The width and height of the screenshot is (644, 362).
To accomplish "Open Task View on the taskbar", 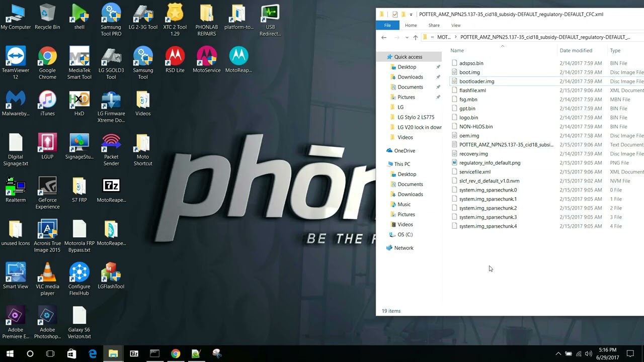I will tap(50, 353).
